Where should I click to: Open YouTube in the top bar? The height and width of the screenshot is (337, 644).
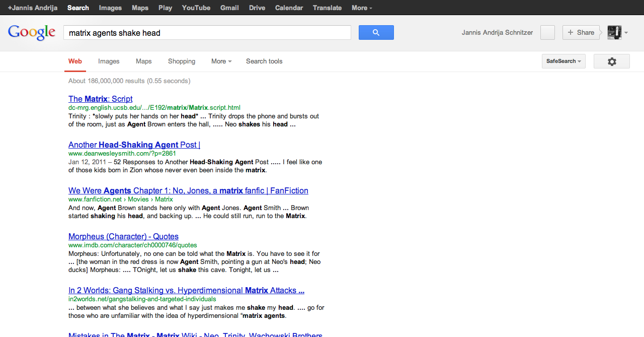tap(196, 8)
